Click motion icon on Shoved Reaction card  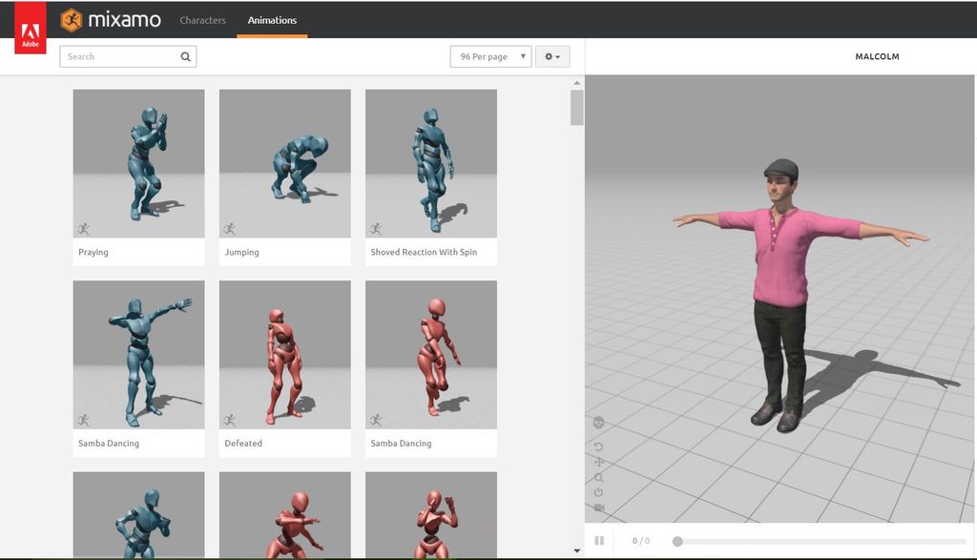pyautogui.click(x=376, y=229)
